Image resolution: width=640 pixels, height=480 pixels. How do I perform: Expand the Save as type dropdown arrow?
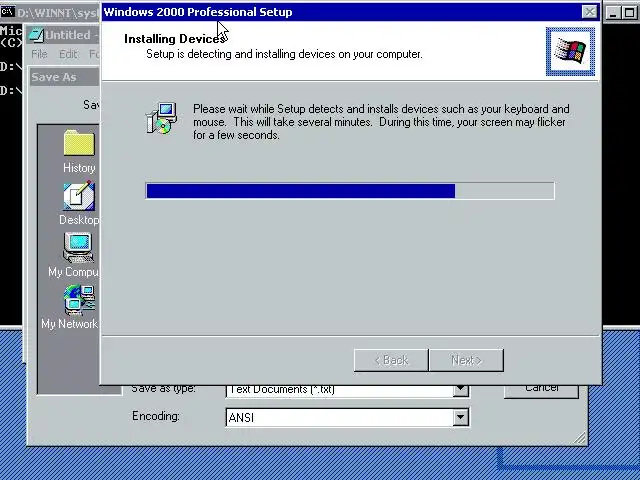[460, 390]
